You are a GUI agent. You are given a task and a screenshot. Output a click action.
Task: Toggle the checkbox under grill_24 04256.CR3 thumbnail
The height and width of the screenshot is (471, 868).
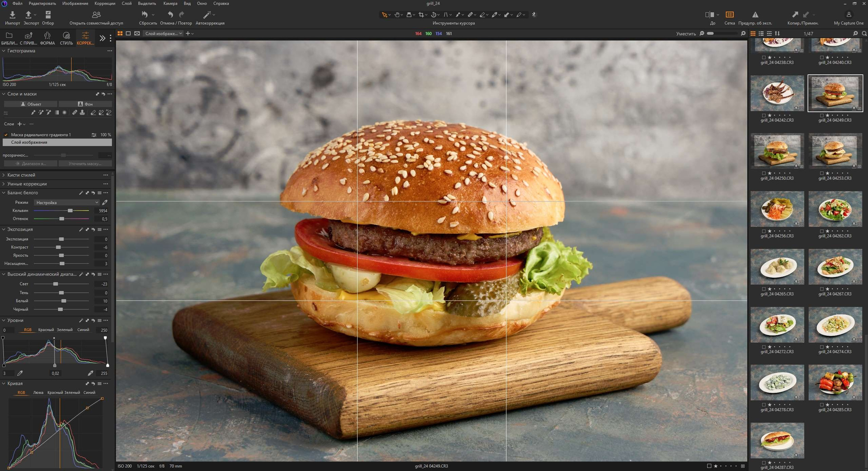[x=764, y=231]
